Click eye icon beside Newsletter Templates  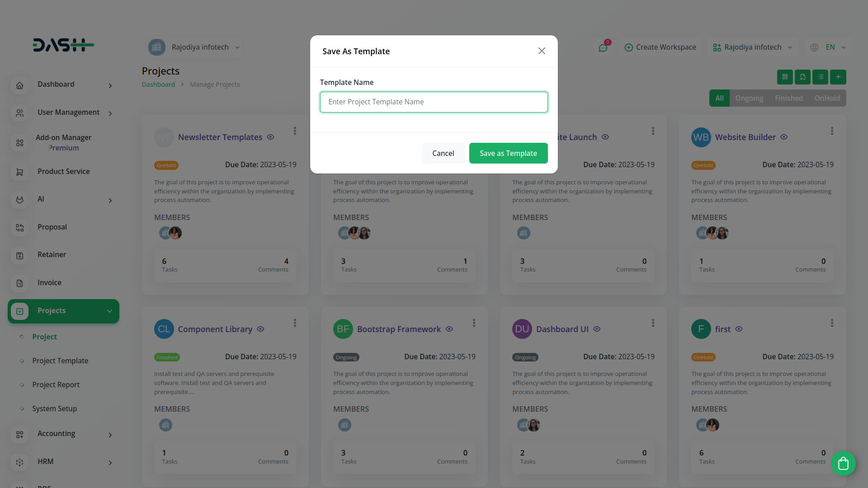click(x=270, y=137)
